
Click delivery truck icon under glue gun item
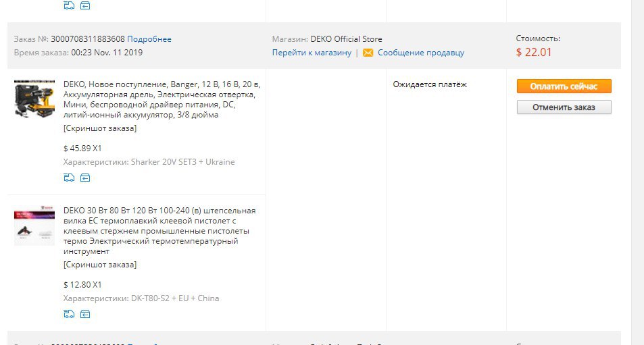coord(69,314)
